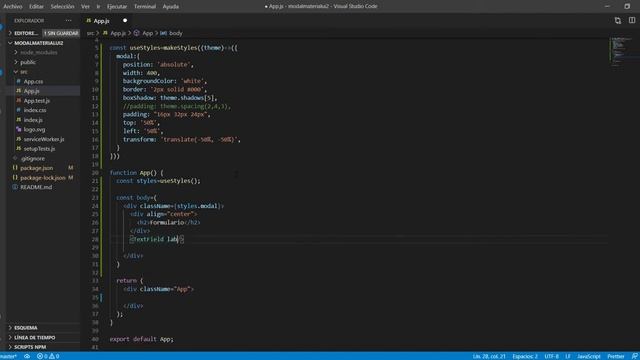Click the 'function App() {' code line
640x360 pixels.
(136, 173)
